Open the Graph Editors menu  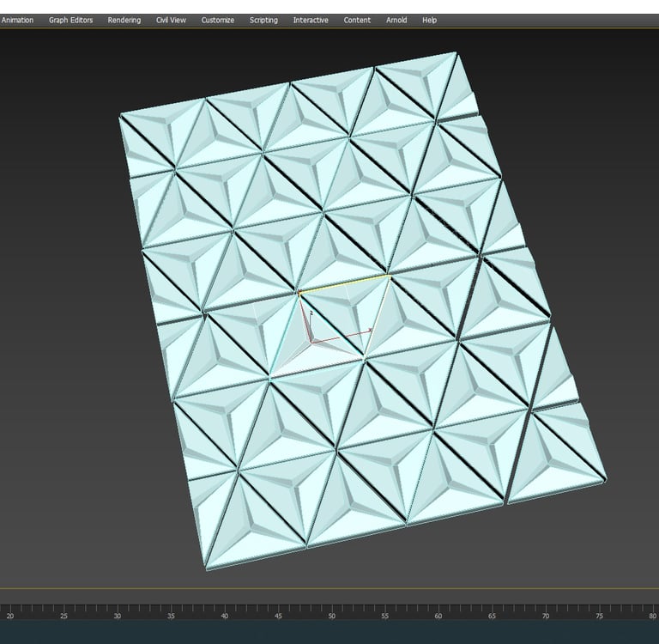pyautogui.click(x=70, y=20)
